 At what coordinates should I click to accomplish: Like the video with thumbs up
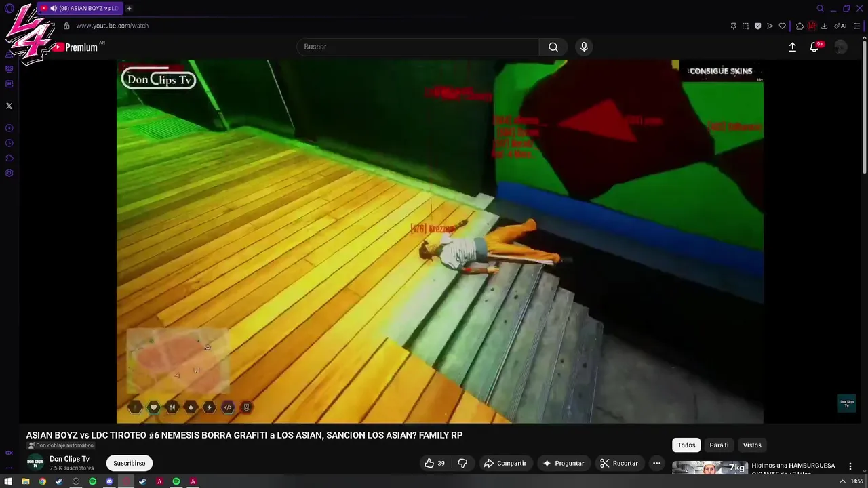pyautogui.click(x=435, y=463)
